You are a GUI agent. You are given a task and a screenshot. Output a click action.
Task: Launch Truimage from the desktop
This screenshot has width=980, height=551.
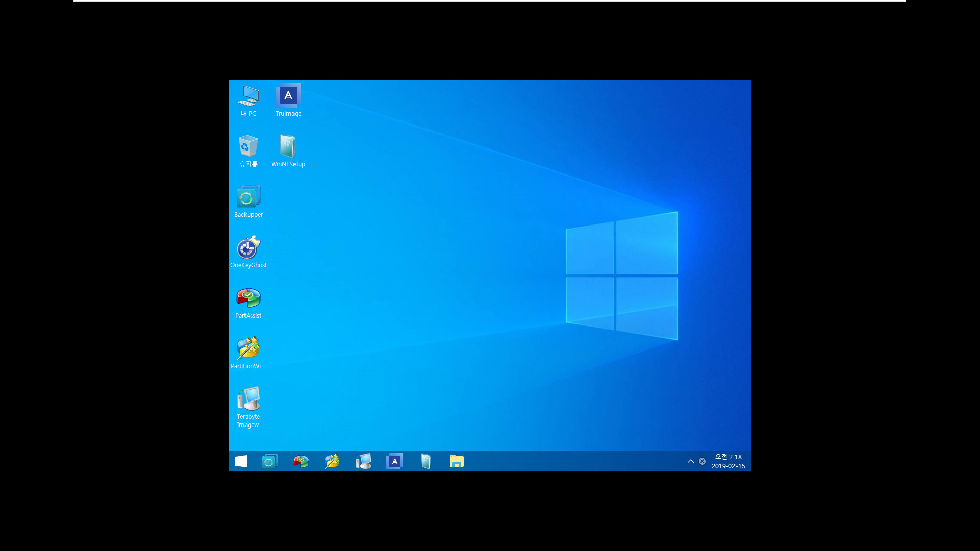(288, 101)
